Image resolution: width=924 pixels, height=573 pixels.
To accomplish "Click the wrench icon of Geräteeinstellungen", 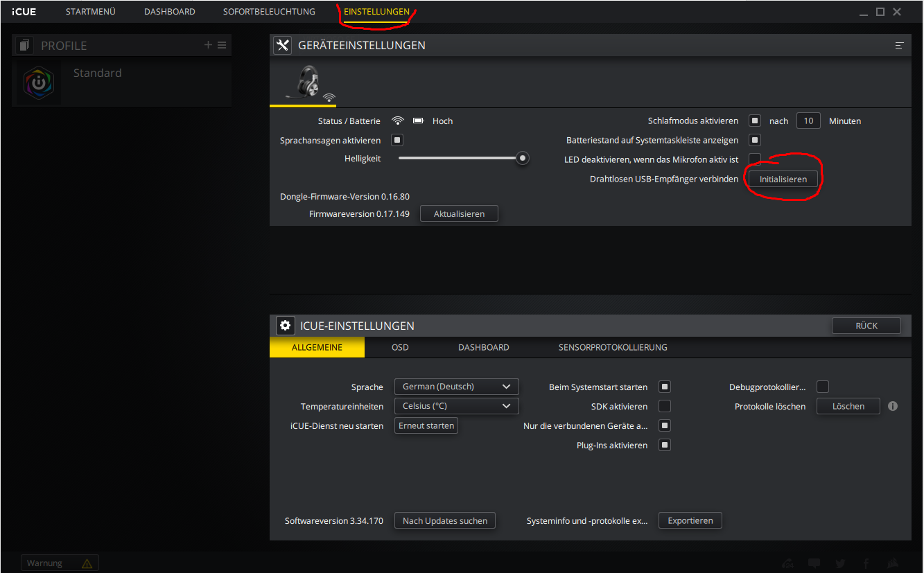I will (x=282, y=46).
